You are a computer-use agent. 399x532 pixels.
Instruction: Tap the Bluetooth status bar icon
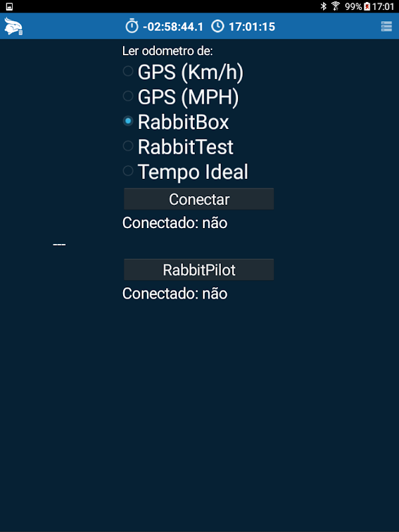(324, 6)
